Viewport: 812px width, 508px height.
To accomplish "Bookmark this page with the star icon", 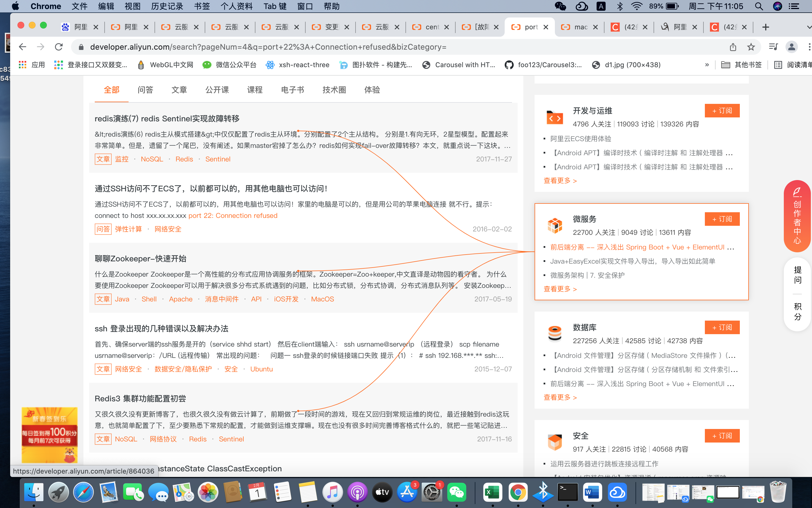I will tap(751, 47).
